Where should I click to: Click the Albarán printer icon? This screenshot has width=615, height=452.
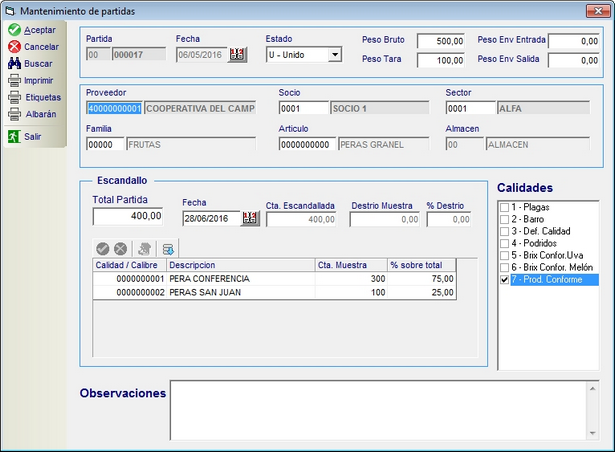point(14,114)
